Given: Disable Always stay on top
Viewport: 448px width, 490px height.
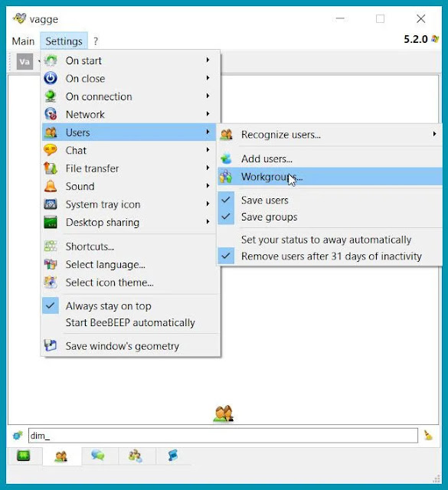Looking at the screenshot, I should pyautogui.click(x=130, y=305).
